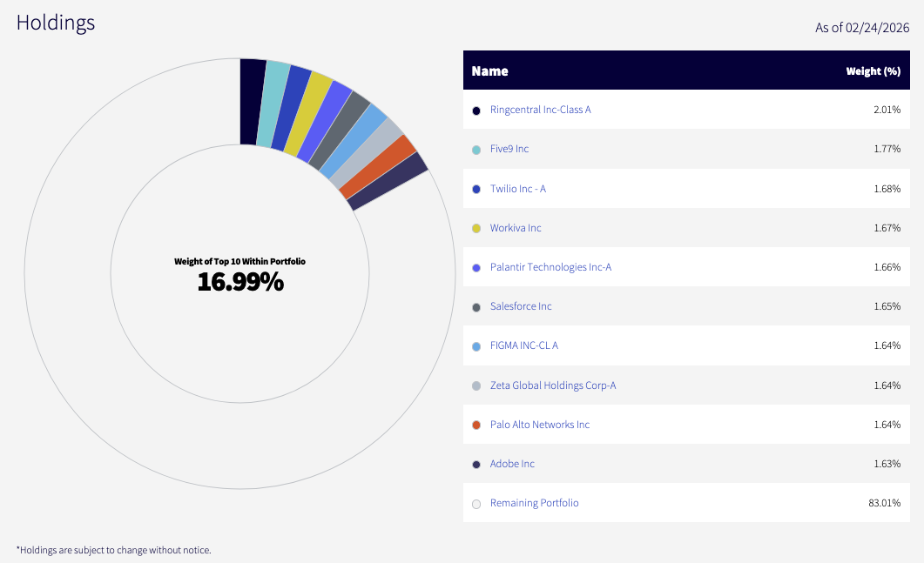This screenshot has height=563, width=924.
Task: Click the white Remaining Portfolio legend dot
Action: [x=476, y=504]
